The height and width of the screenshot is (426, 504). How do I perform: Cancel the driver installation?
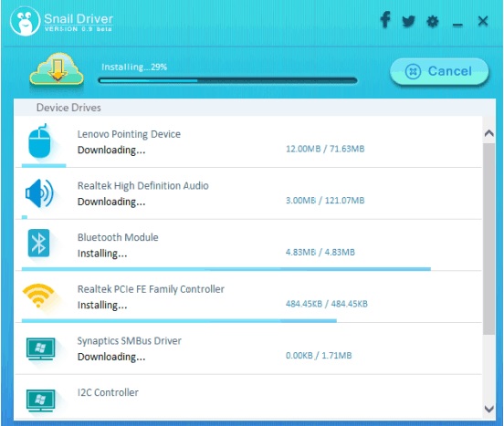point(439,71)
